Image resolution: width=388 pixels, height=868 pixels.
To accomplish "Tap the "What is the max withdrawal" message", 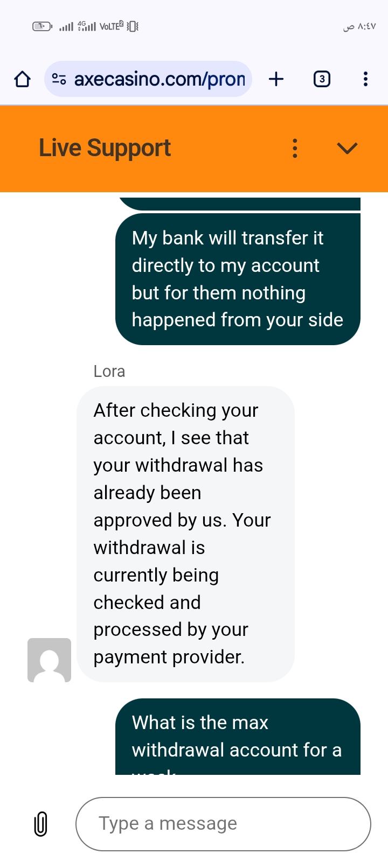I will point(238,737).
